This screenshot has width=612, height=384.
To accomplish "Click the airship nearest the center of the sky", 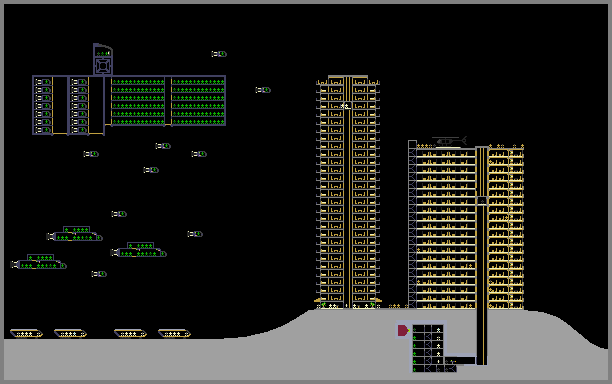I will tap(139, 250).
